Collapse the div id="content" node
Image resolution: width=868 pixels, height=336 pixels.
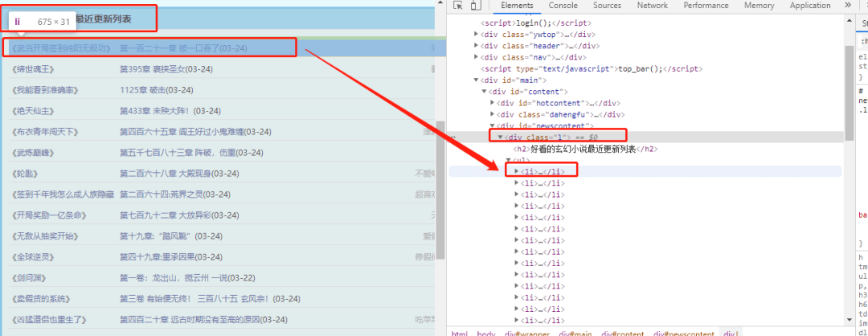coord(485,92)
